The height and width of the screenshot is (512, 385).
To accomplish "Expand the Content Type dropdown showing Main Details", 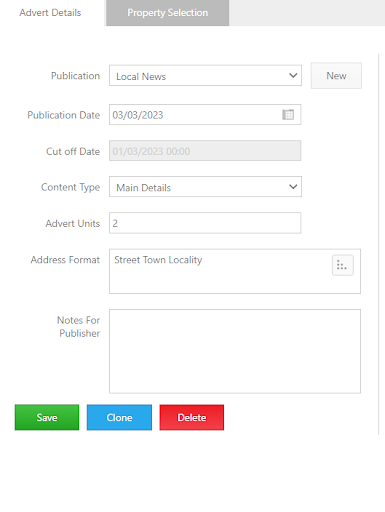I will tap(205, 187).
